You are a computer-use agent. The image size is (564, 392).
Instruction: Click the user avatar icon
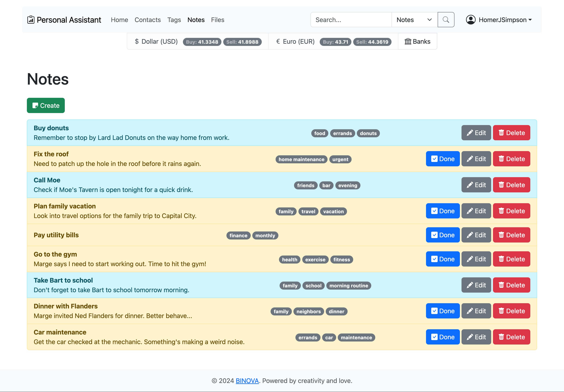click(x=471, y=20)
